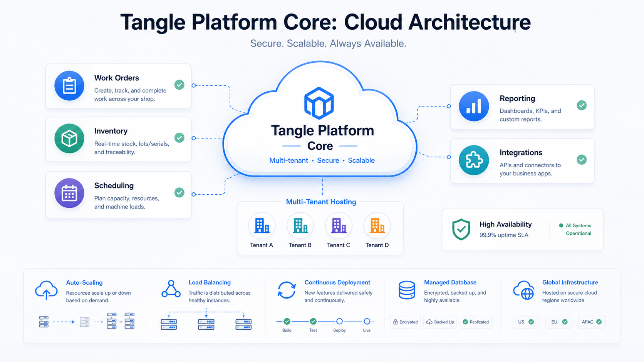Click the connector node beside Reporting card
This screenshot has width=644, height=362.
449,106
